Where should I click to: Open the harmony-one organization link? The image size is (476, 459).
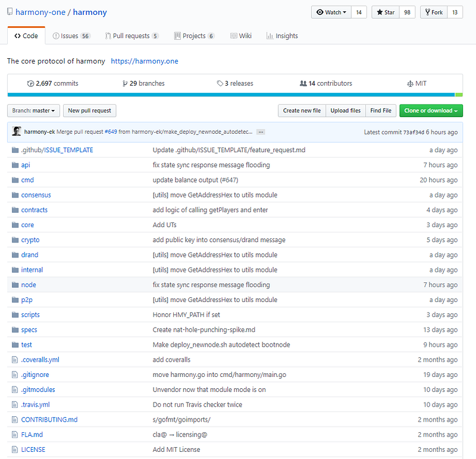40,12
